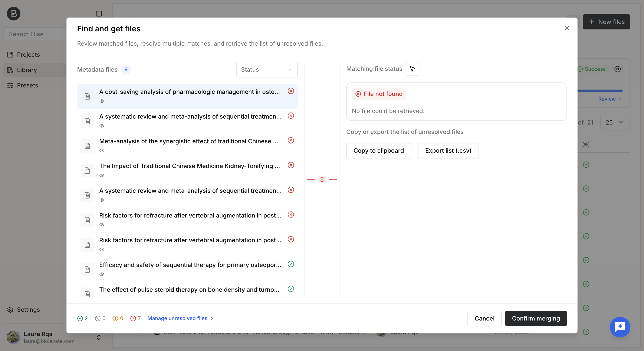Click the Search Elise input field
Image resolution: width=644 pixels, height=351 pixels.
pos(35,34)
